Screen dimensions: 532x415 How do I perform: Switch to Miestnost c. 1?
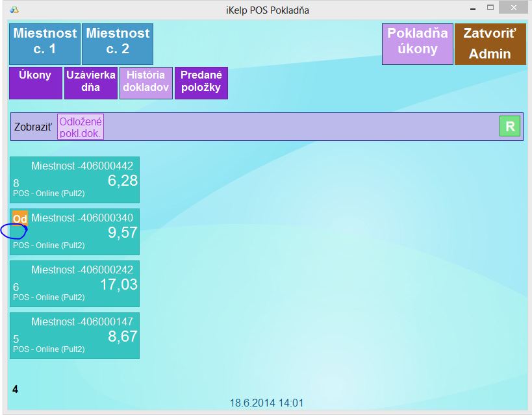pos(45,44)
